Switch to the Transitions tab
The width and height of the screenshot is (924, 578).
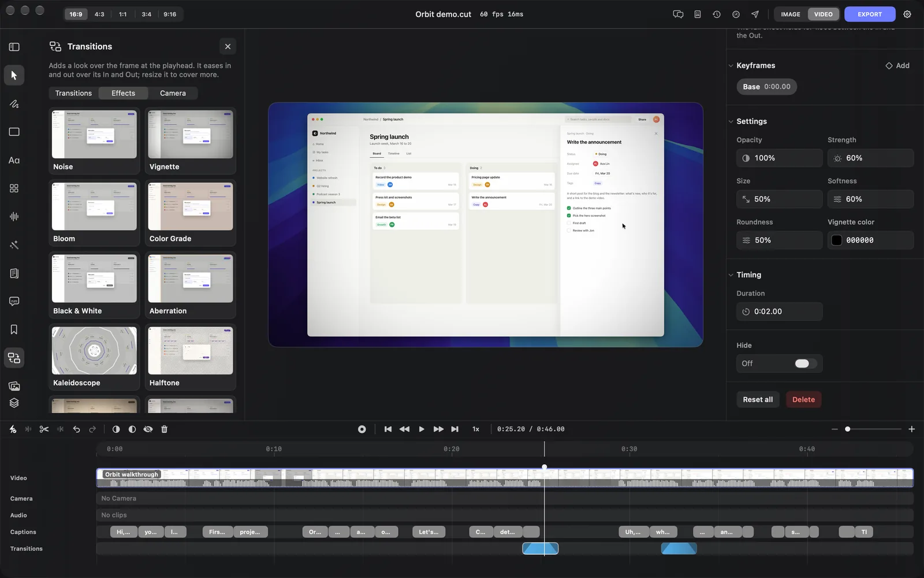click(73, 93)
